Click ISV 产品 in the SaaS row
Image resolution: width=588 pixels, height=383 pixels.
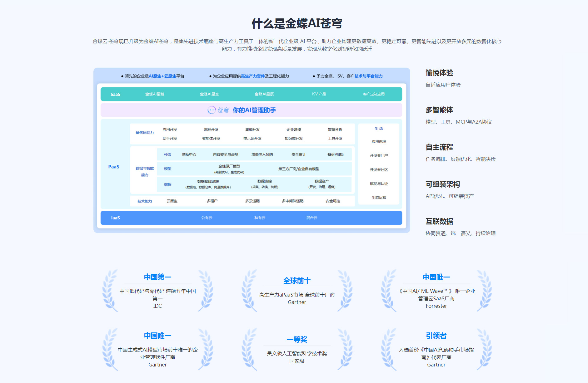pyautogui.click(x=319, y=94)
